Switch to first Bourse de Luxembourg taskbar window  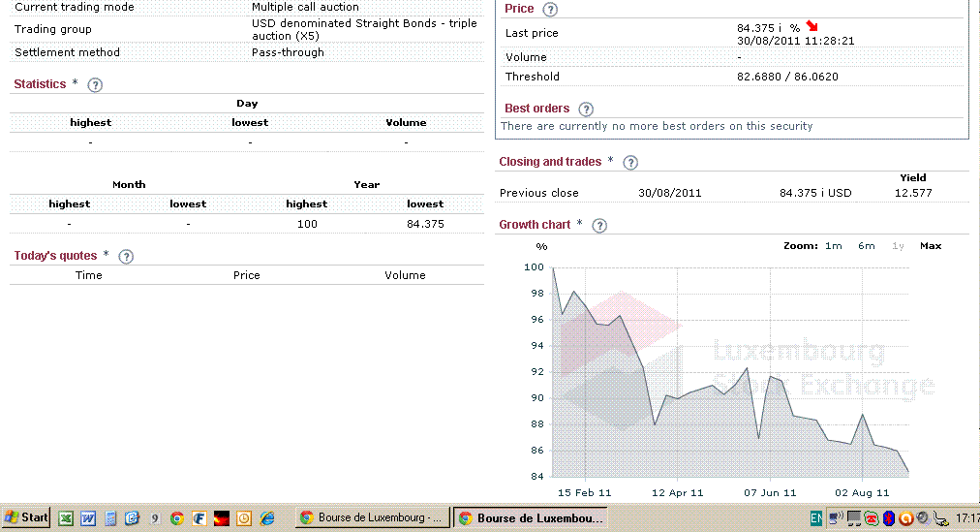371,518
